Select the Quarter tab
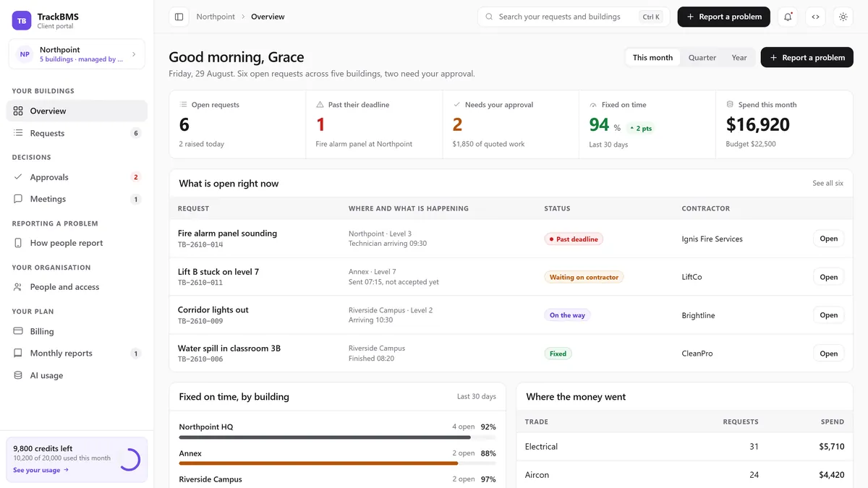This screenshot has width=868, height=488. click(702, 58)
